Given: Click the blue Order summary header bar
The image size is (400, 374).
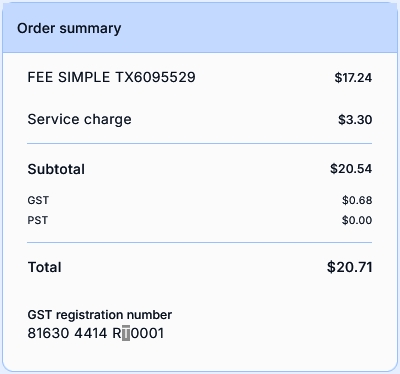Looking at the screenshot, I should [200, 28].
